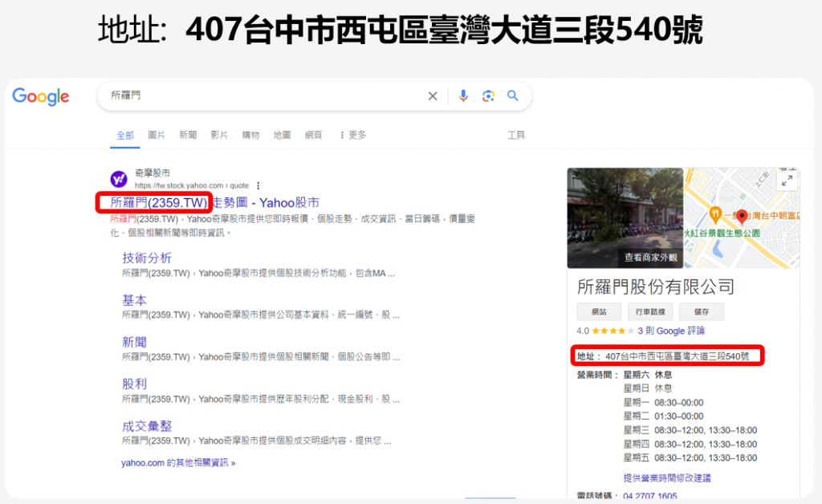Click the Yahoo purple favicon
Viewport: 822px width, 504px height.
coord(119,179)
